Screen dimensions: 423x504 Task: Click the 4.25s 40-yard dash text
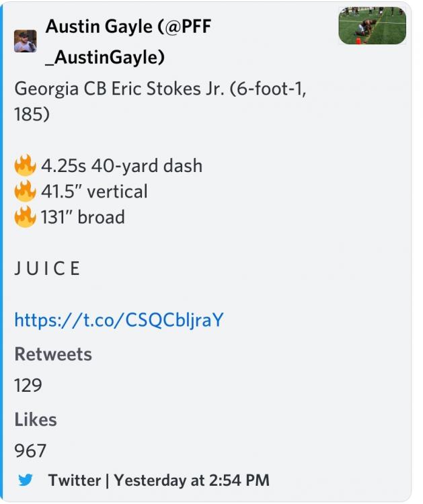(122, 165)
